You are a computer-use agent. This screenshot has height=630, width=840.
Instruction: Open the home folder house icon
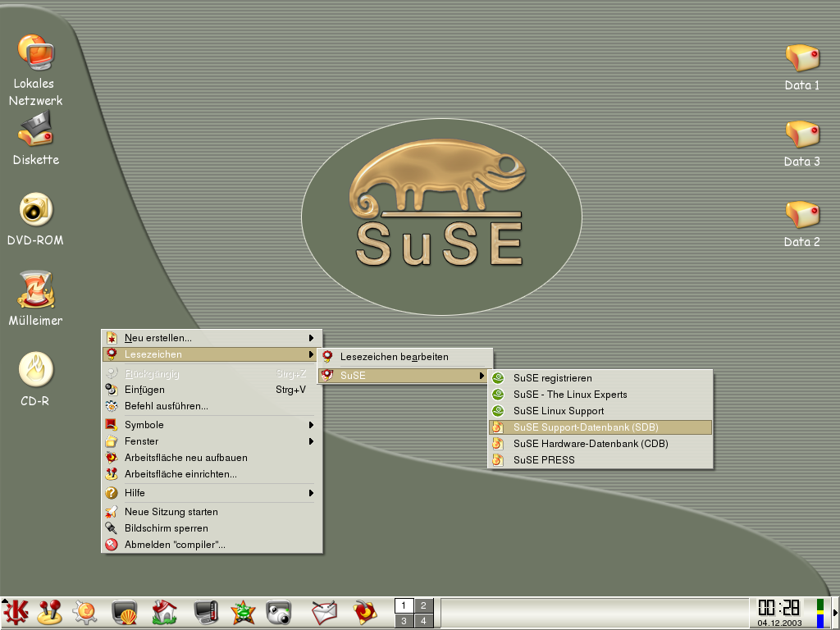tap(164, 612)
